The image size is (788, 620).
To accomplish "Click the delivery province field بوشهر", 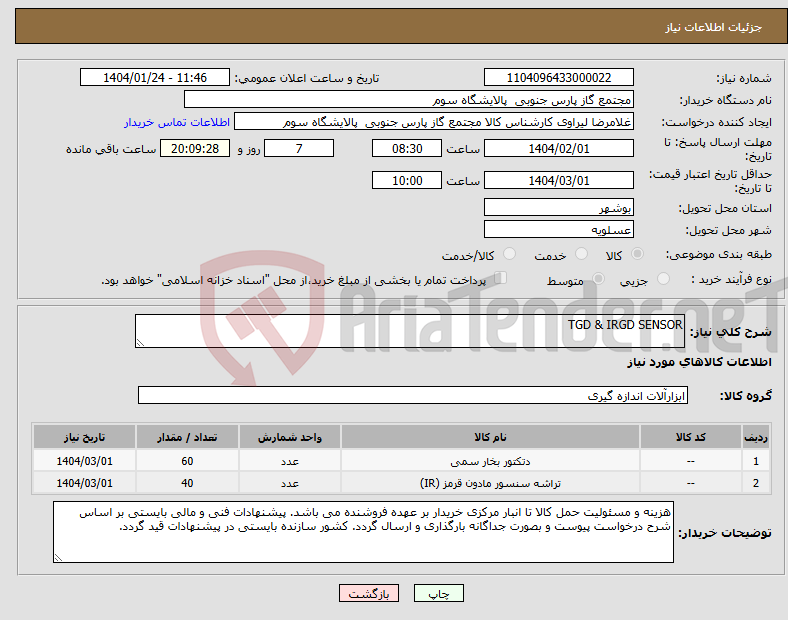I will (558, 207).
